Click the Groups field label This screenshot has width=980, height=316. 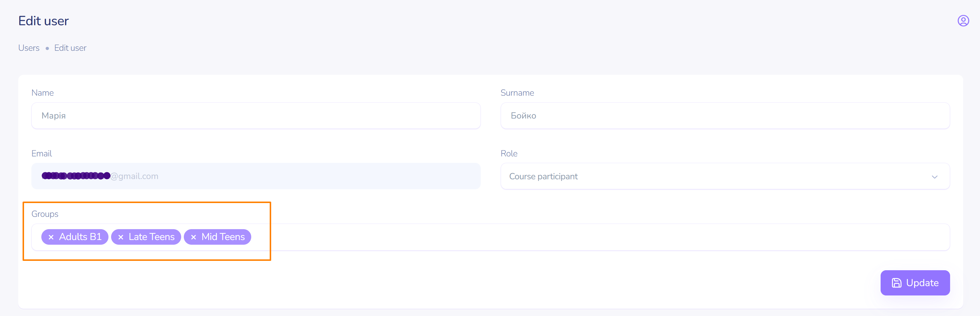45,214
